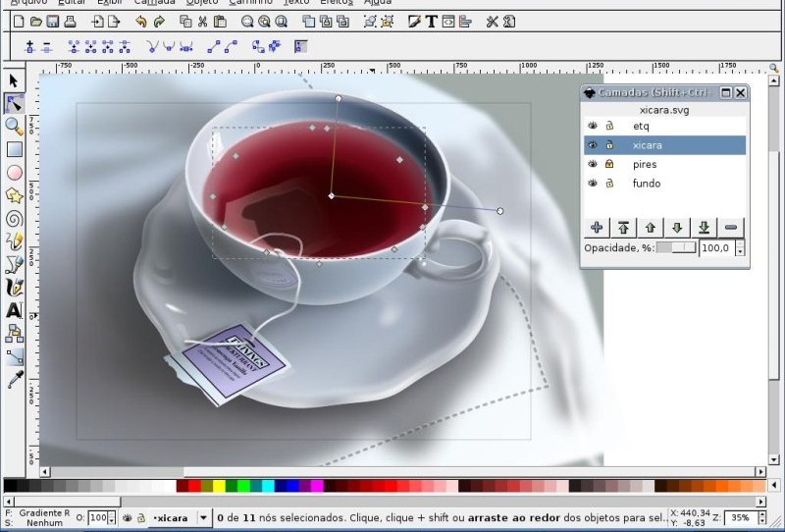Click the Open file folder icon
Image resolution: width=785 pixels, height=532 pixels.
36,22
